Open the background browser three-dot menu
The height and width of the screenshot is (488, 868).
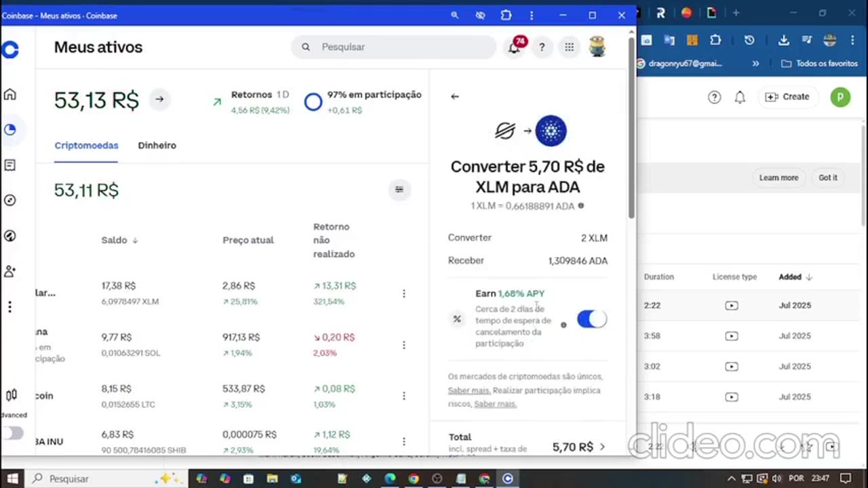[853, 40]
